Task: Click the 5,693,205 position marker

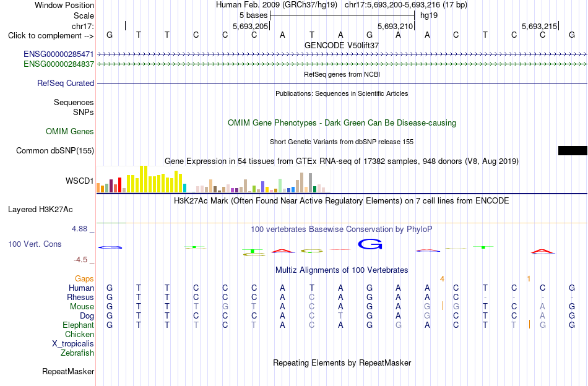Action: pyautogui.click(x=251, y=26)
